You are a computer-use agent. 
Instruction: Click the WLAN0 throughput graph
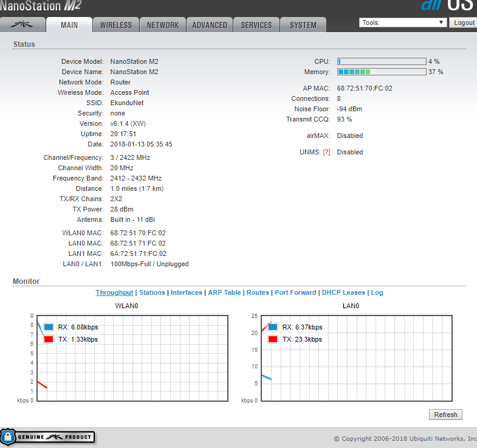pos(132,358)
